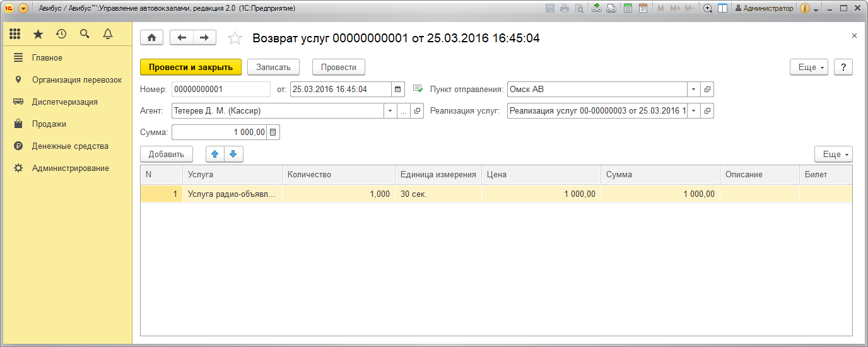Go to the home page button
Viewport: 868px width, 347px height.
pyautogui.click(x=151, y=38)
